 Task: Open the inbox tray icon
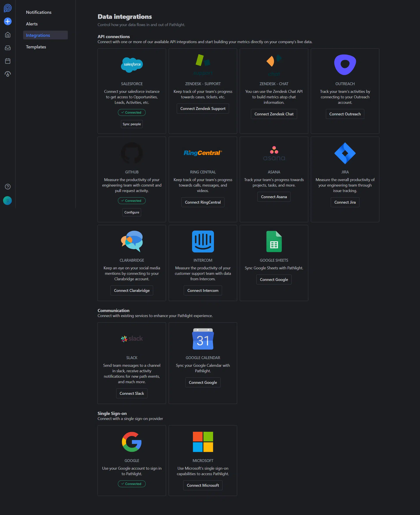click(7, 48)
